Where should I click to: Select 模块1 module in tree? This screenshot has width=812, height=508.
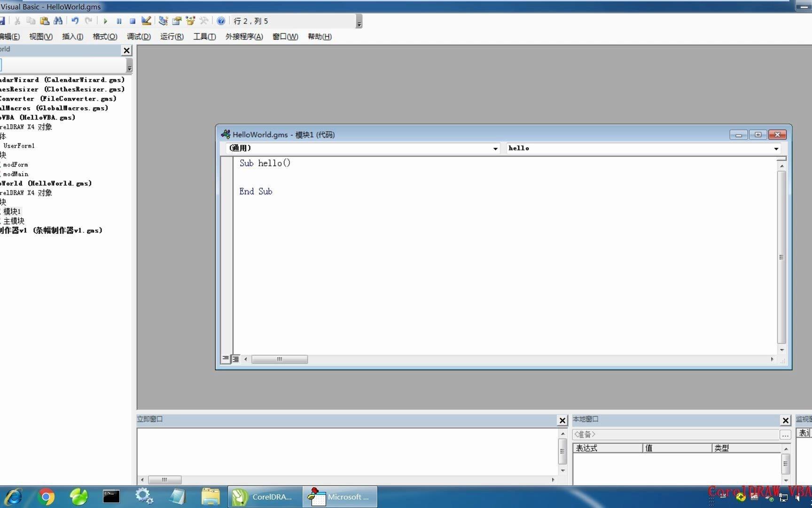[12, 212]
